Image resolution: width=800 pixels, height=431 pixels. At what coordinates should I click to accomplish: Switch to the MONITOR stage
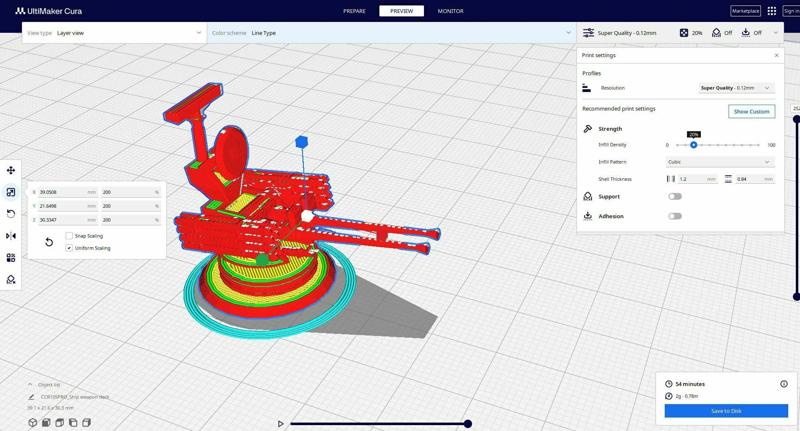451,11
